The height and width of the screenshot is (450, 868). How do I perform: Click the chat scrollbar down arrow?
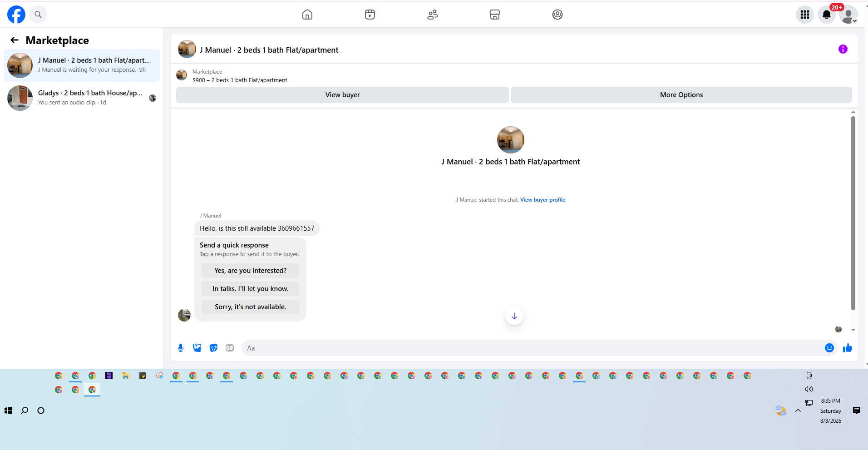tap(853, 330)
